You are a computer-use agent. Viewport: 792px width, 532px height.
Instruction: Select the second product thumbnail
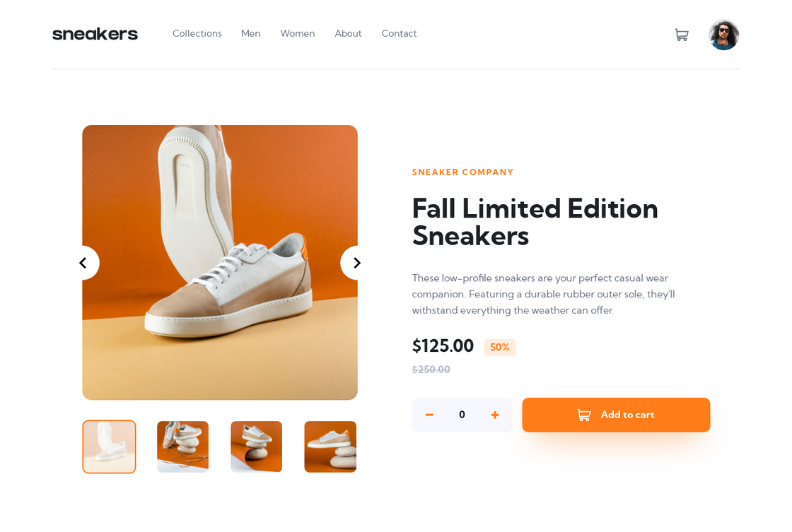pos(183,447)
